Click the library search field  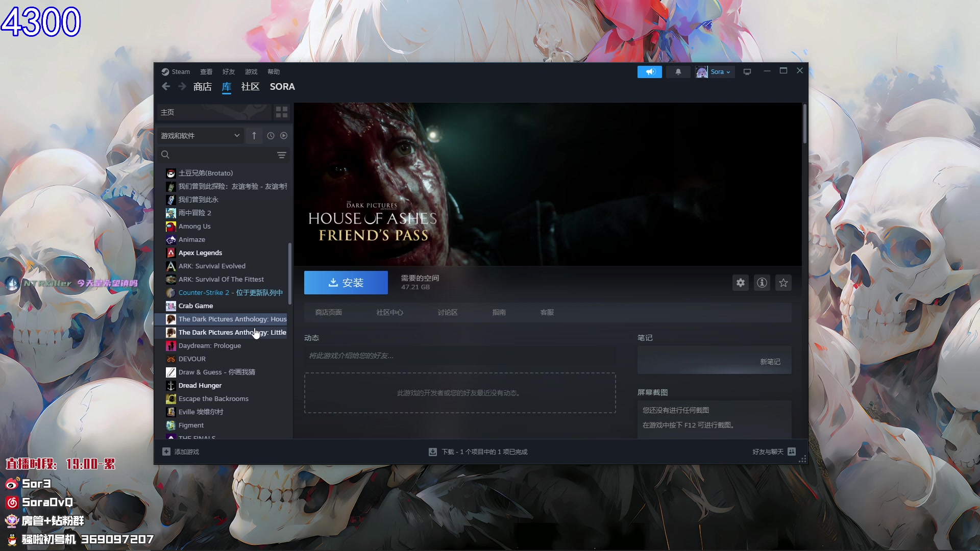[217, 155]
